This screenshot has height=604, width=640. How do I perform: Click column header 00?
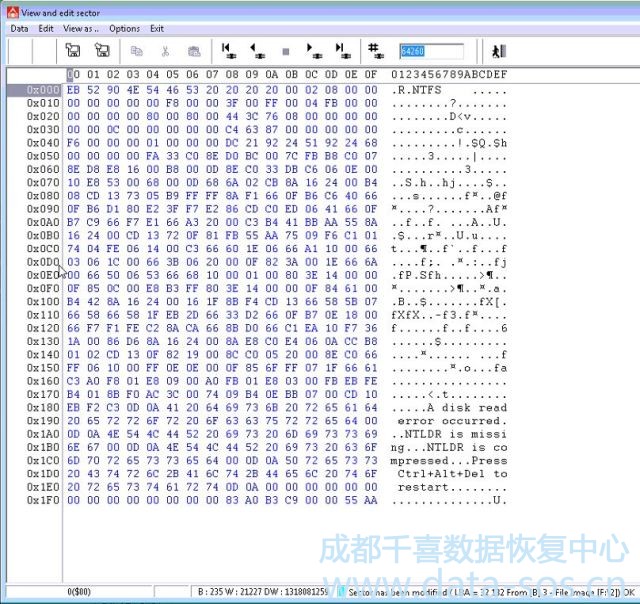(73, 75)
